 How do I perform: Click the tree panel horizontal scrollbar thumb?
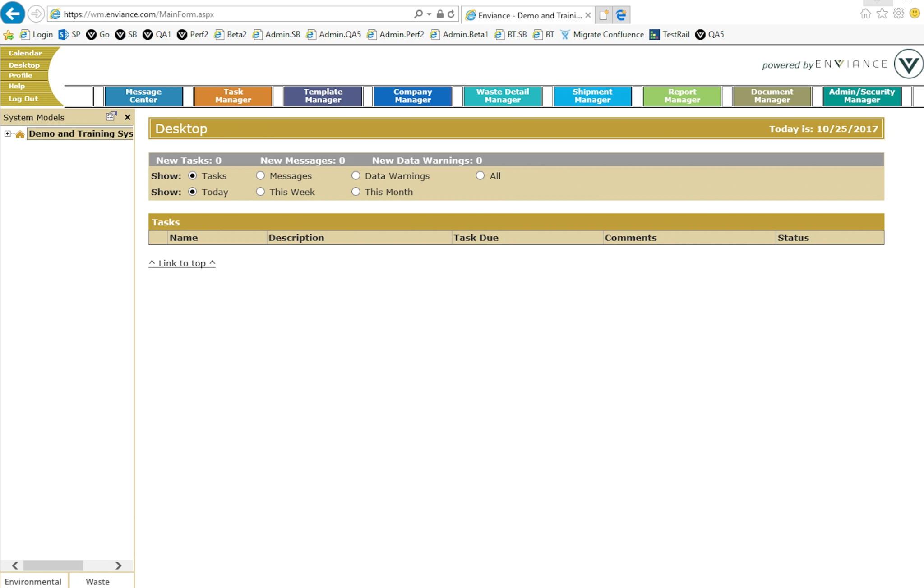point(53,565)
